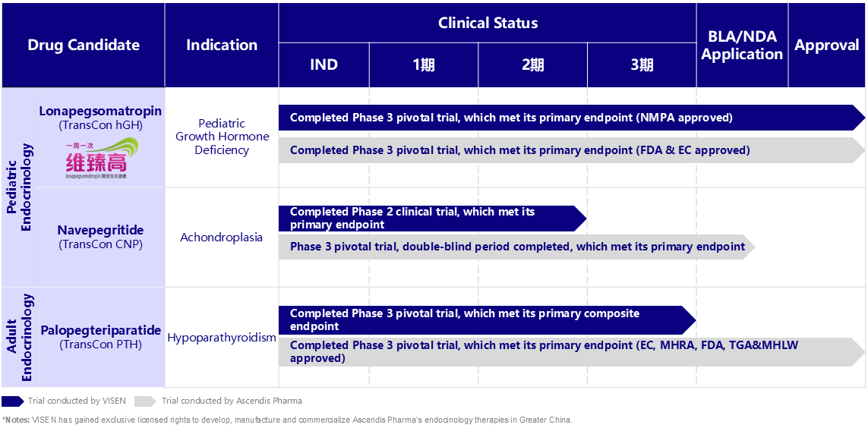
Task: Click the Approval column header
Action: pos(826,45)
